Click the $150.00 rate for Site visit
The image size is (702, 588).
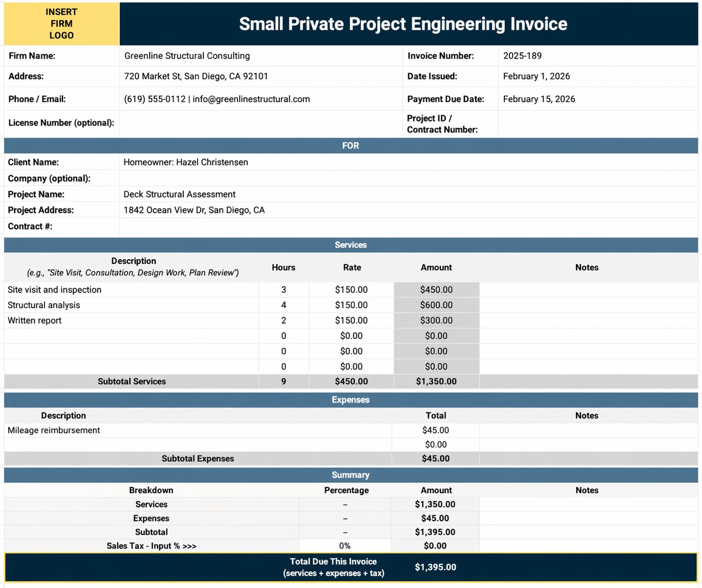click(351, 289)
